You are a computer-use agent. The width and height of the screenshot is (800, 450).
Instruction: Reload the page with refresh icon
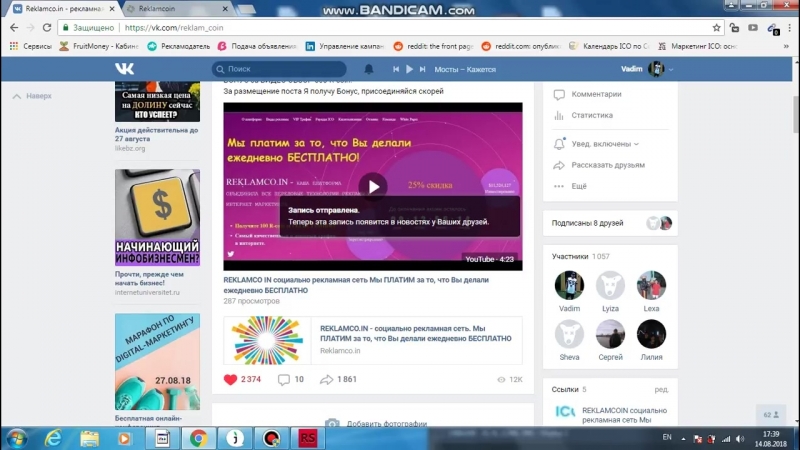click(x=47, y=28)
